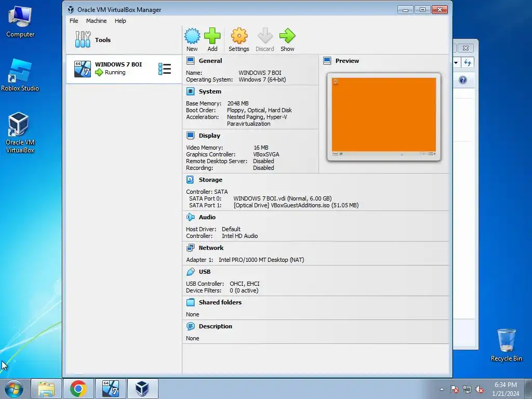The width and height of the screenshot is (532, 399).
Task: Click the help question mark in background window
Action: point(463,80)
